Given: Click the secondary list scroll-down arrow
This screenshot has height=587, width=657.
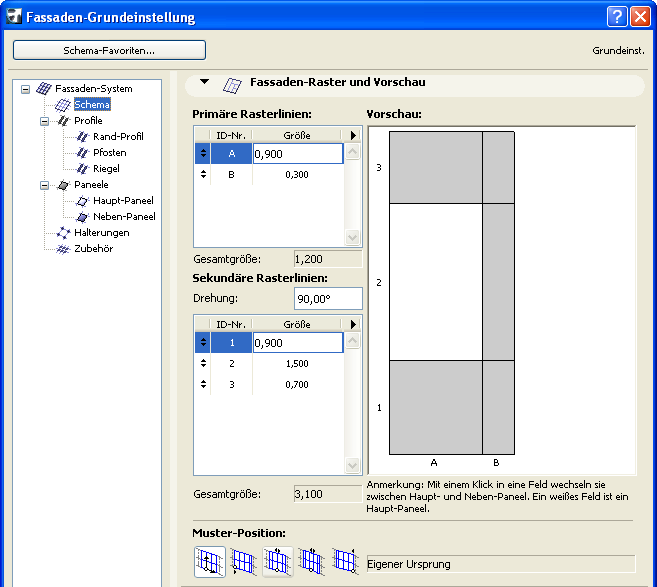Looking at the screenshot, I should coord(352,465).
